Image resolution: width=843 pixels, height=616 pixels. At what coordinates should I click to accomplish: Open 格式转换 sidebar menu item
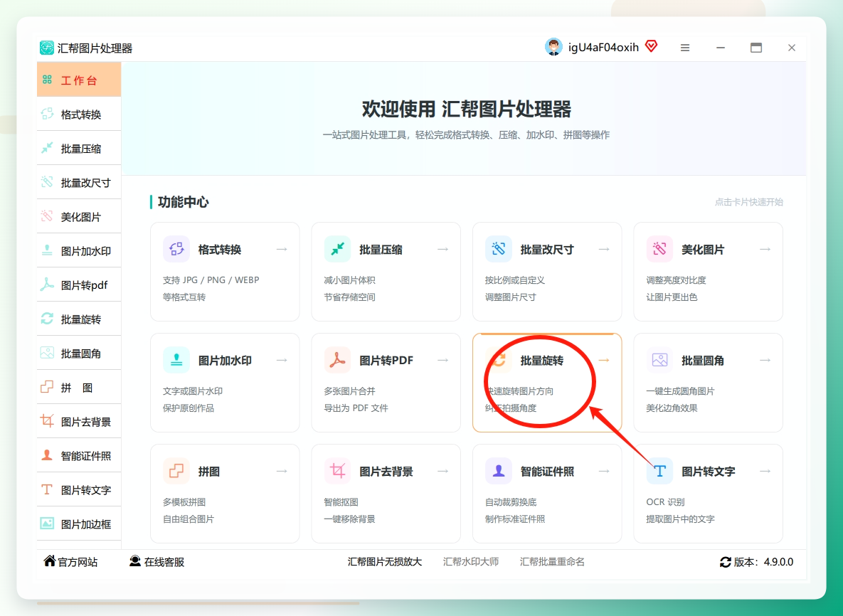point(79,114)
